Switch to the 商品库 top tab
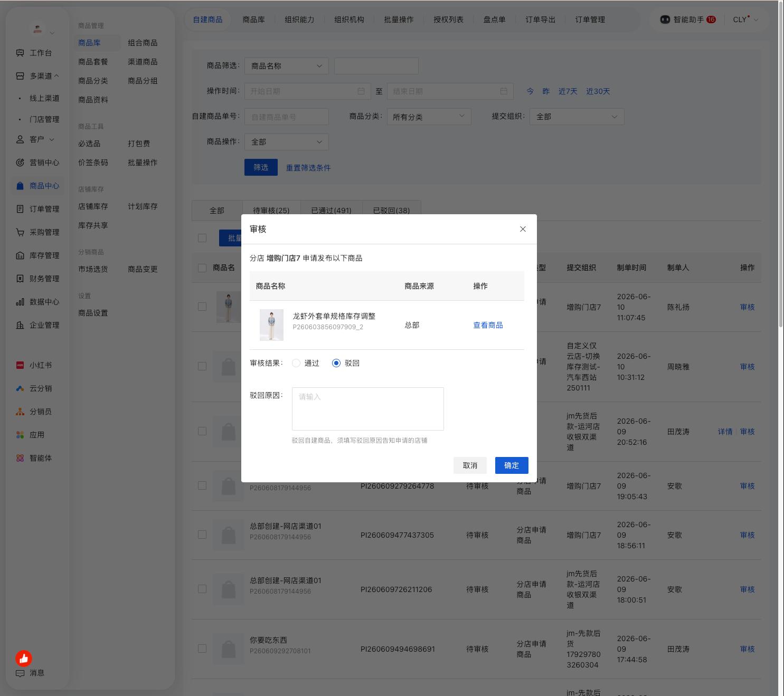The width and height of the screenshot is (784, 696). (253, 20)
